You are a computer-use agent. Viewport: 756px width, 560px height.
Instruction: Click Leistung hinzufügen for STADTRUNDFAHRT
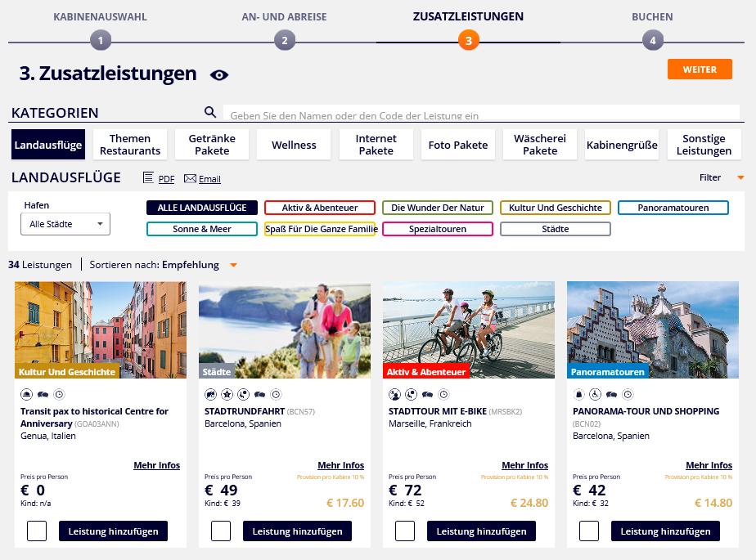298,531
